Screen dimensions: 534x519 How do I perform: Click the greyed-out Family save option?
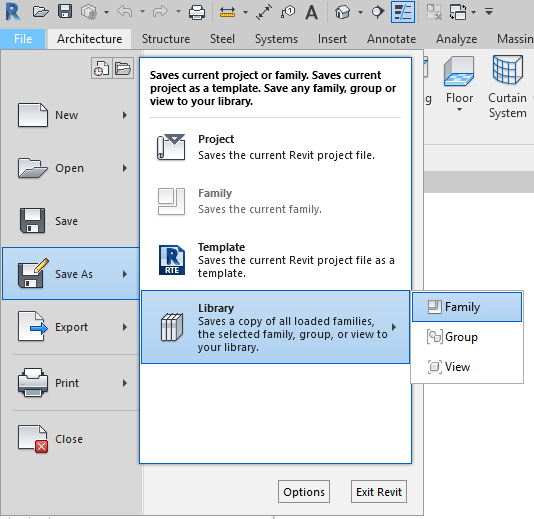click(275, 201)
